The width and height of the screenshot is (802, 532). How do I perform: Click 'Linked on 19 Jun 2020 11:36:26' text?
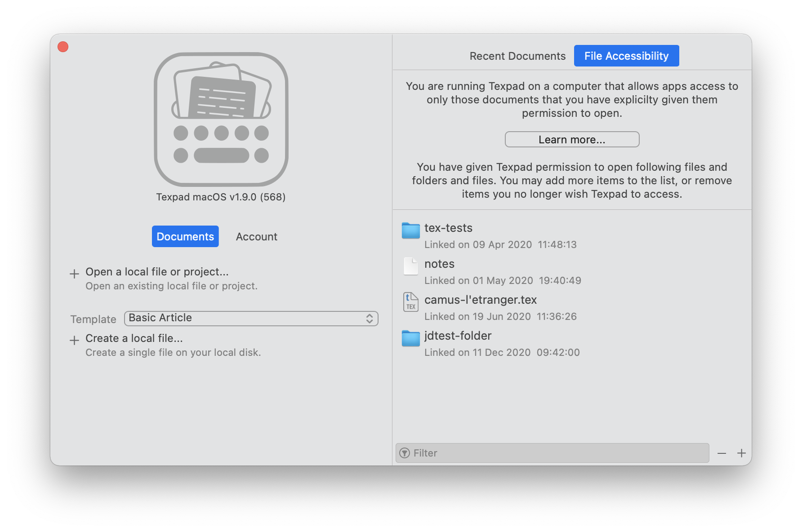(x=500, y=316)
